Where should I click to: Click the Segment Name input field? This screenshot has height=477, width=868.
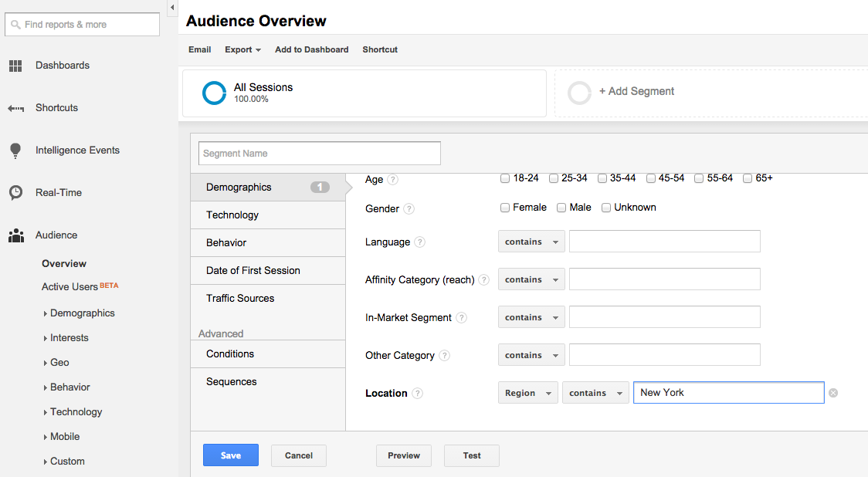320,154
